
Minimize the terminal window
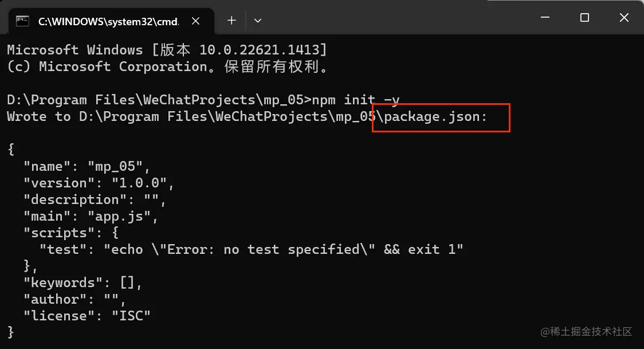tap(544, 18)
